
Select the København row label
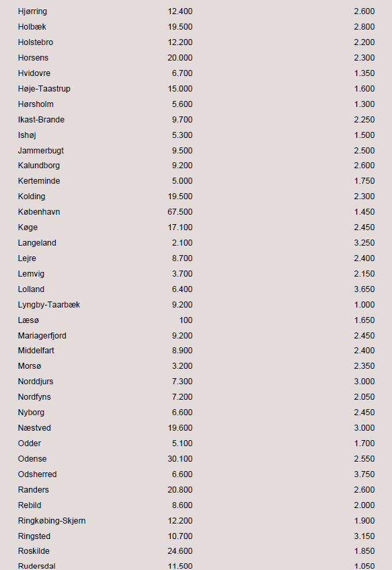pyautogui.click(x=39, y=212)
